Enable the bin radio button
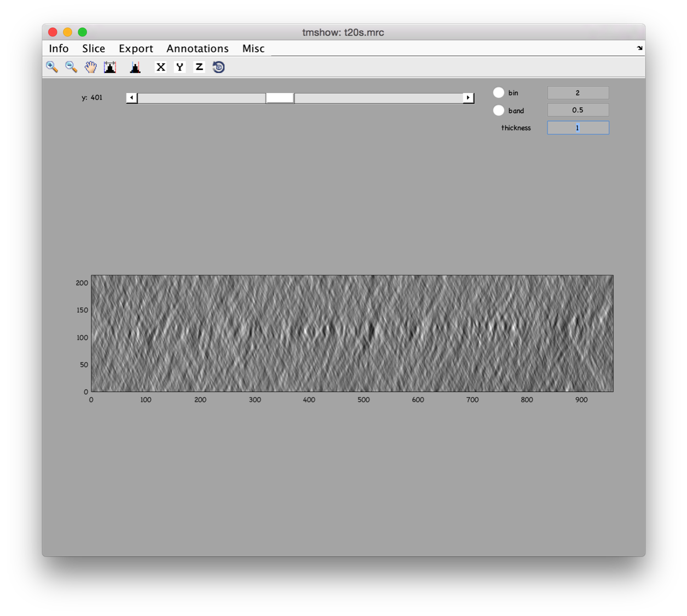Screen dimensions: 687x616 click(499, 93)
